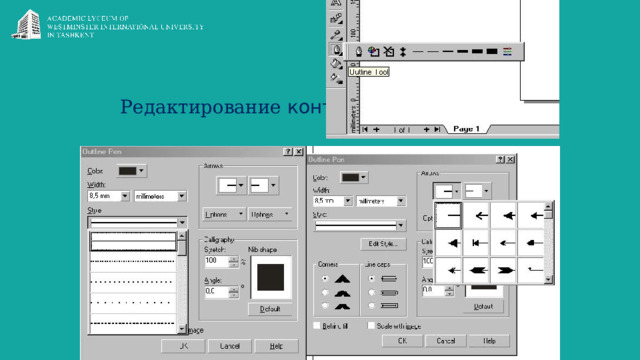The width and height of the screenshot is (640, 360).
Task: Open Outline Pen dialog from the flyout
Action: coord(358,51)
